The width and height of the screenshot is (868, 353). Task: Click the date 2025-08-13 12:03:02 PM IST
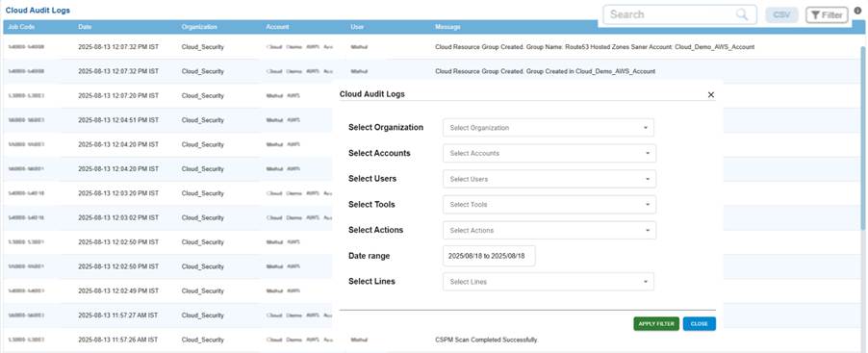point(118,218)
